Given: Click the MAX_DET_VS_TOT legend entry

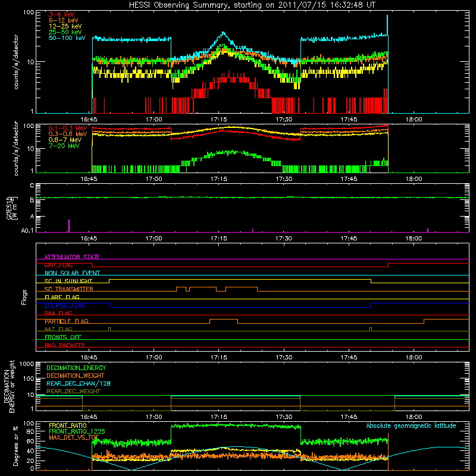Looking at the screenshot, I should 74,437.
